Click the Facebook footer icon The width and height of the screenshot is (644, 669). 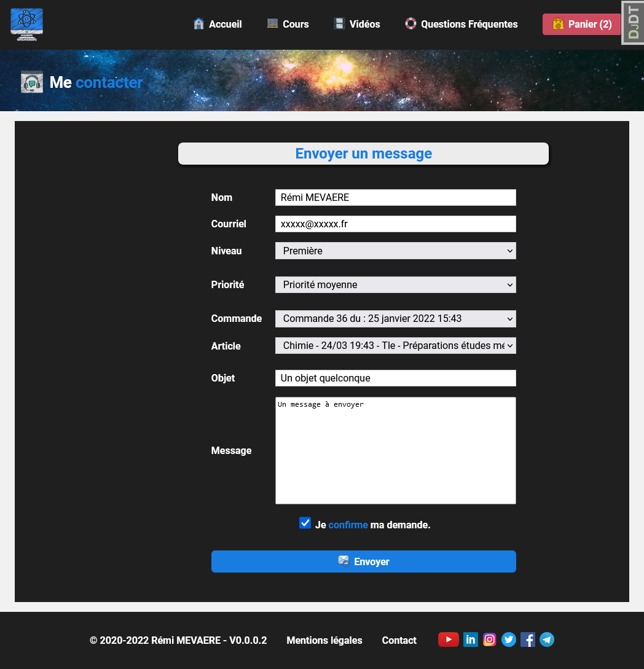click(527, 640)
